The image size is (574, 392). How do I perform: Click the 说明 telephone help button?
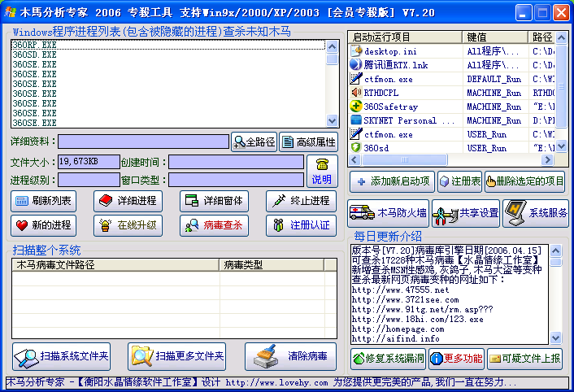tap(322, 172)
